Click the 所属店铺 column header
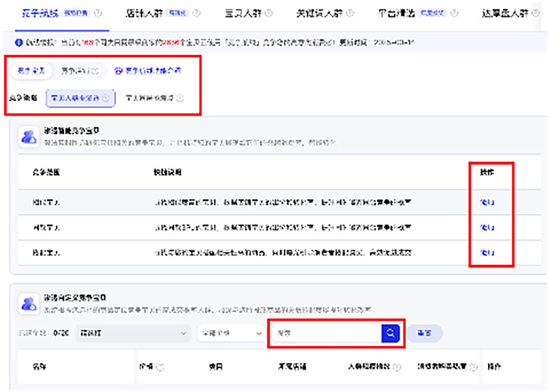Screen dimensions: 550x392 pos(292,367)
